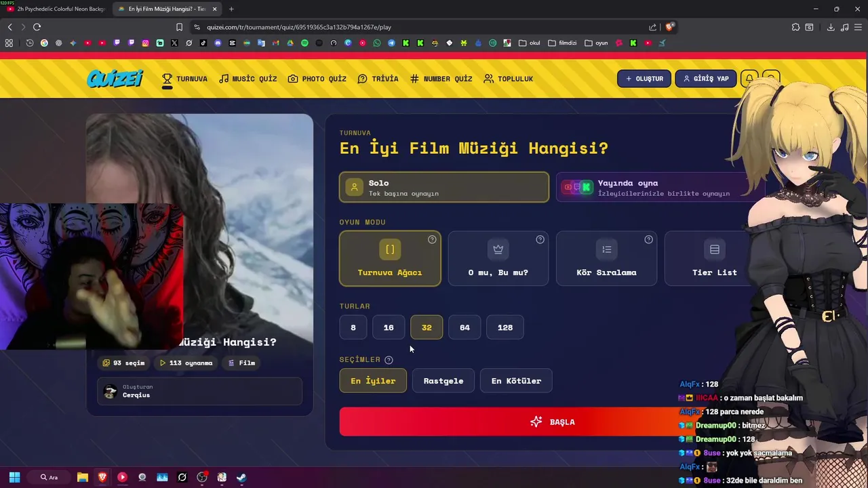Viewport: 868px width, 488px height.
Task: Open browser extensions puzzle icon
Action: pos(795,27)
